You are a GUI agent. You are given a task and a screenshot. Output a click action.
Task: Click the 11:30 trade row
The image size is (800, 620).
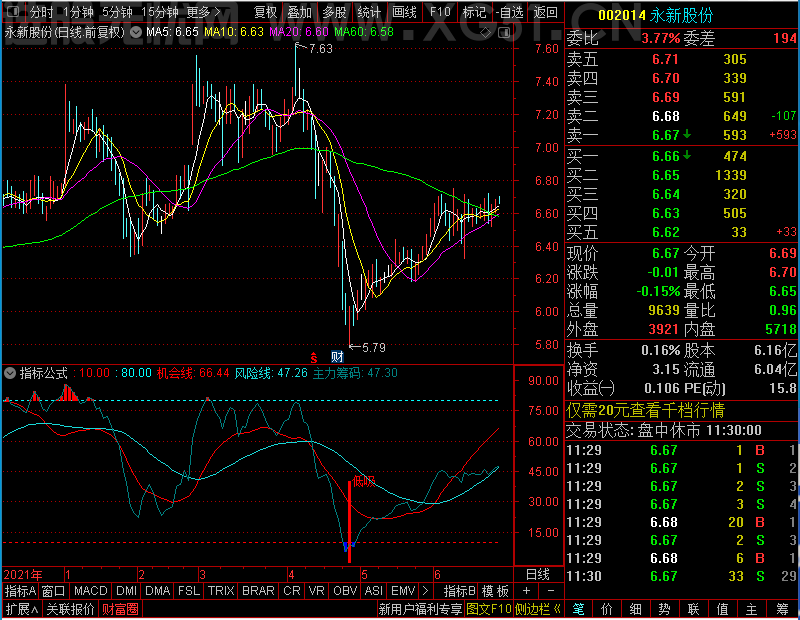tap(682, 576)
